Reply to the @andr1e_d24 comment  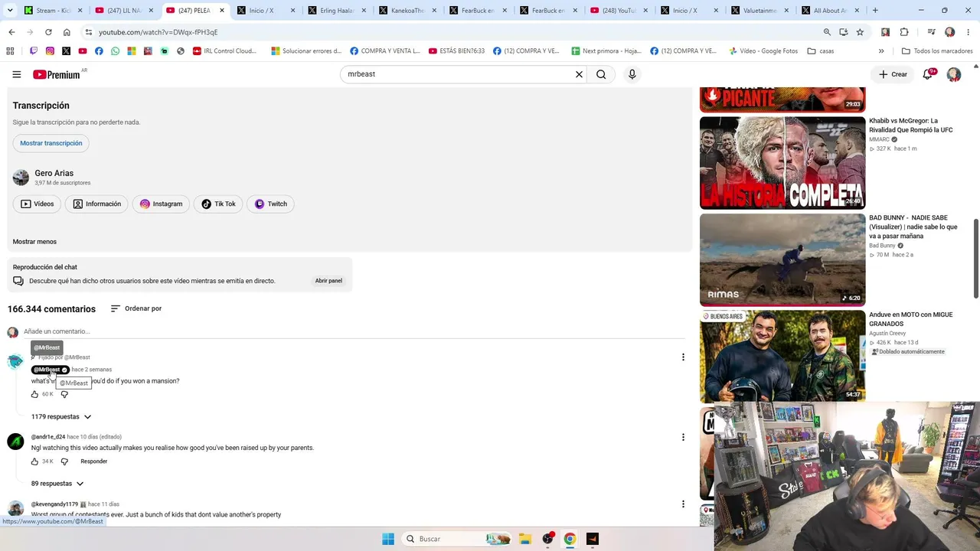94,461
